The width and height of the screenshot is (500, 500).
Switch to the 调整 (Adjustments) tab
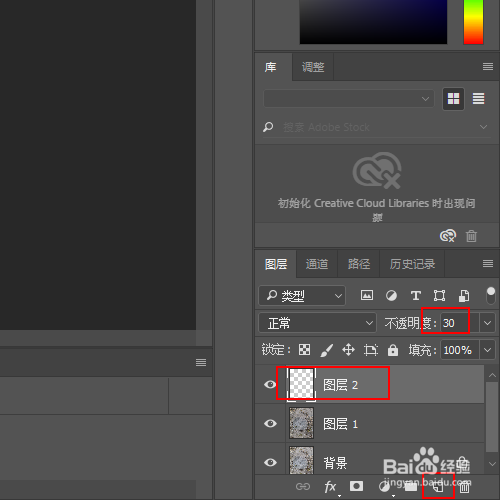tap(313, 67)
